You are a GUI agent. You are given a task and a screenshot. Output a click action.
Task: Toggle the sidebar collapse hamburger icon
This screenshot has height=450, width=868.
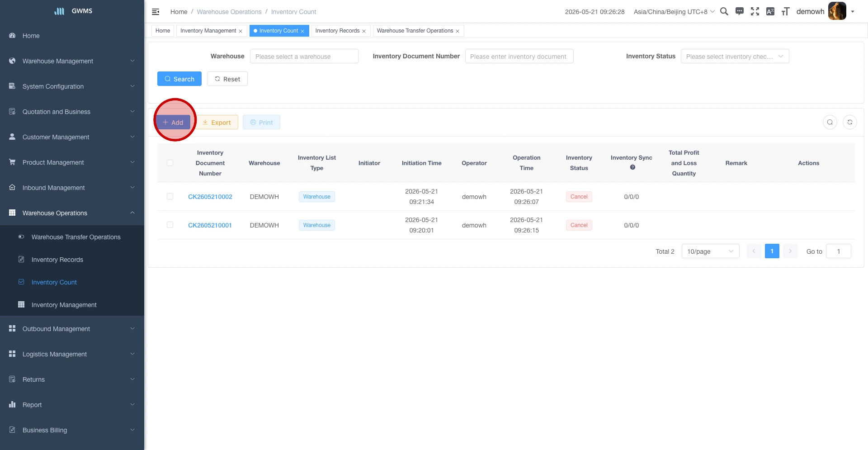[156, 12]
